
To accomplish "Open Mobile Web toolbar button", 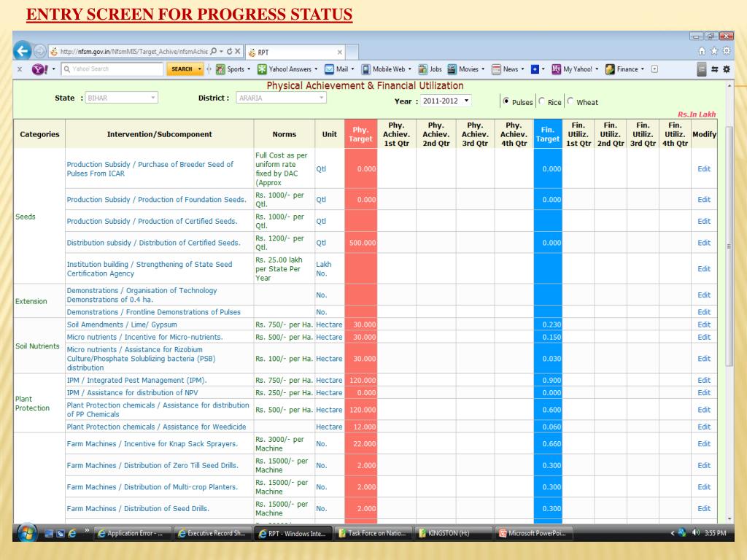I will click(x=386, y=69).
